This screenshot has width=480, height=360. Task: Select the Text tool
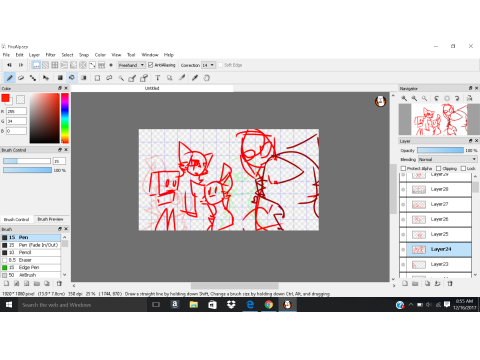[x=157, y=78]
